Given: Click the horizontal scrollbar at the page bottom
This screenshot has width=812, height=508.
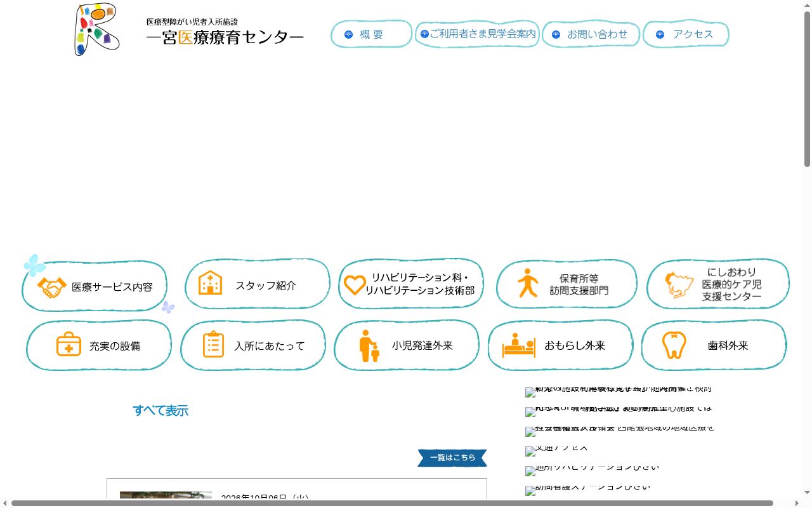Looking at the screenshot, I should tap(392, 504).
